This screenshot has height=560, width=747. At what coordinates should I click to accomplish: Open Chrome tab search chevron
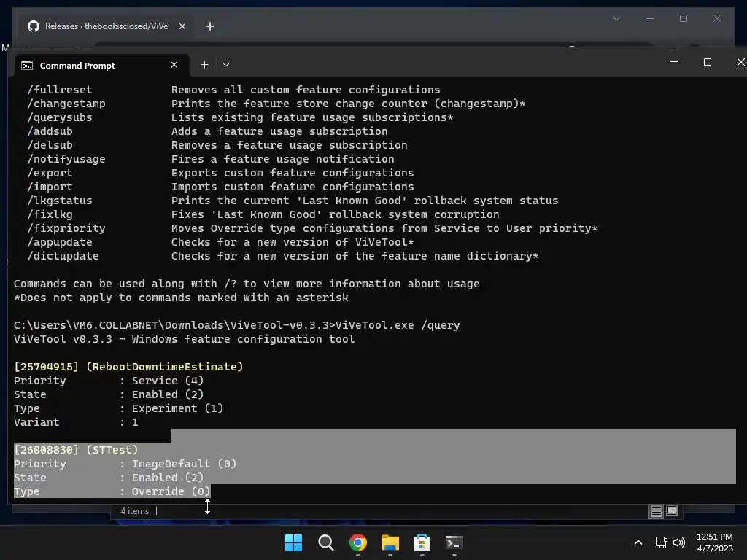coord(616,18)
